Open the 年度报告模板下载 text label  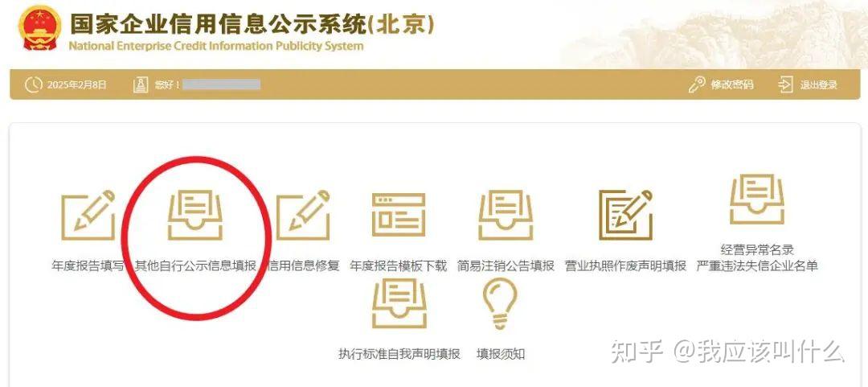coord(398,266)
